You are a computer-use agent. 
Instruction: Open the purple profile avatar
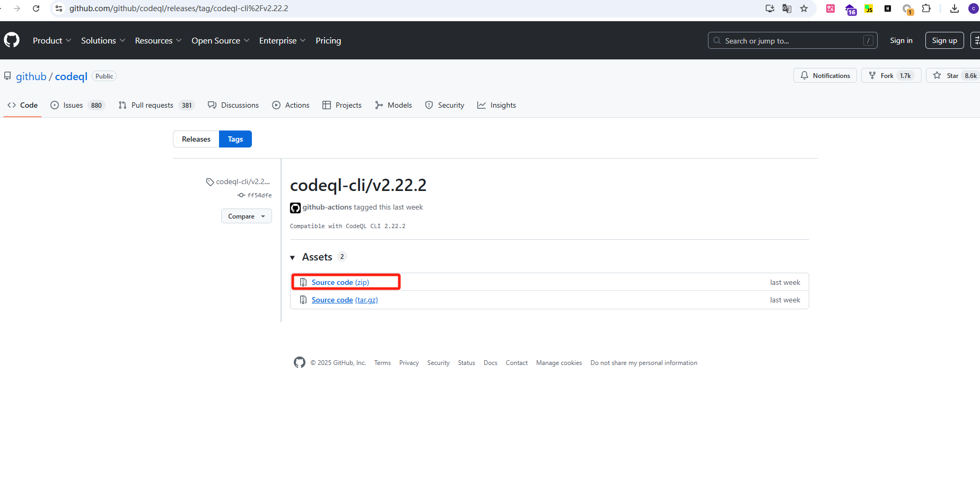[974, 8]
